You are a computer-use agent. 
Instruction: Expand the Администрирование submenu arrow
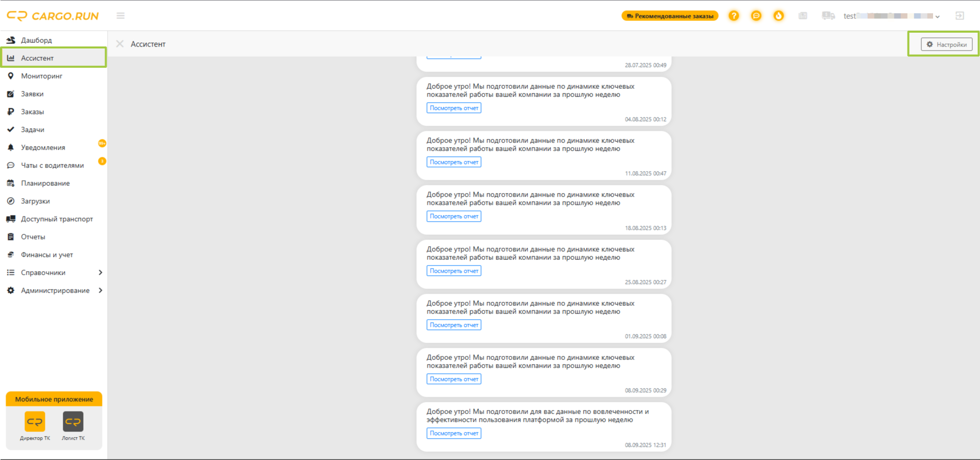tap(100, 290)
